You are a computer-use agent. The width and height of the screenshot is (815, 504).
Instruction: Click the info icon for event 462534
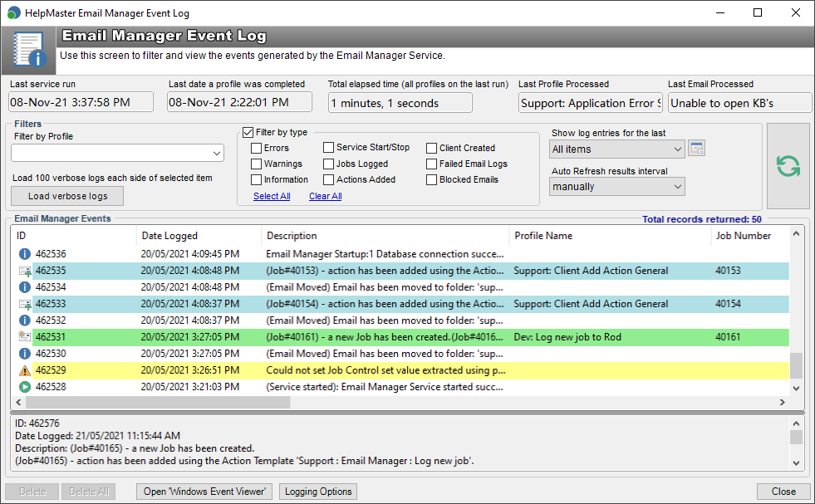pos(24,287)
